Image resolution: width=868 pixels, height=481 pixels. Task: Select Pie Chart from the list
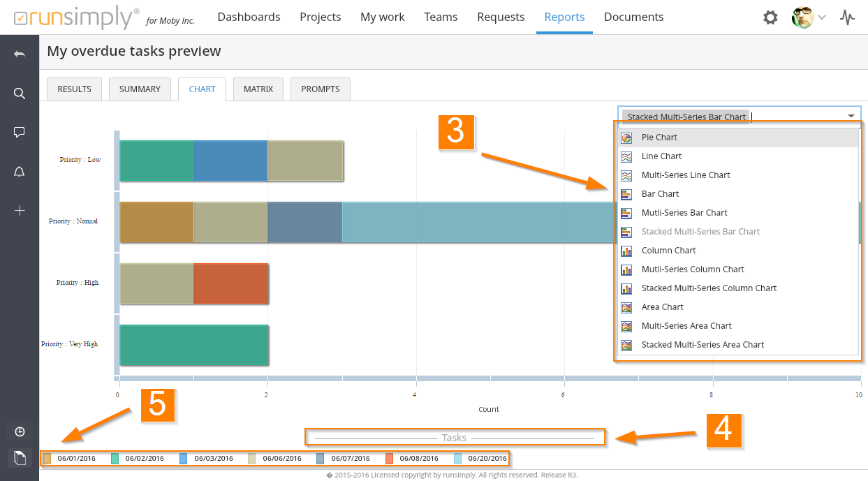point(659,138)
